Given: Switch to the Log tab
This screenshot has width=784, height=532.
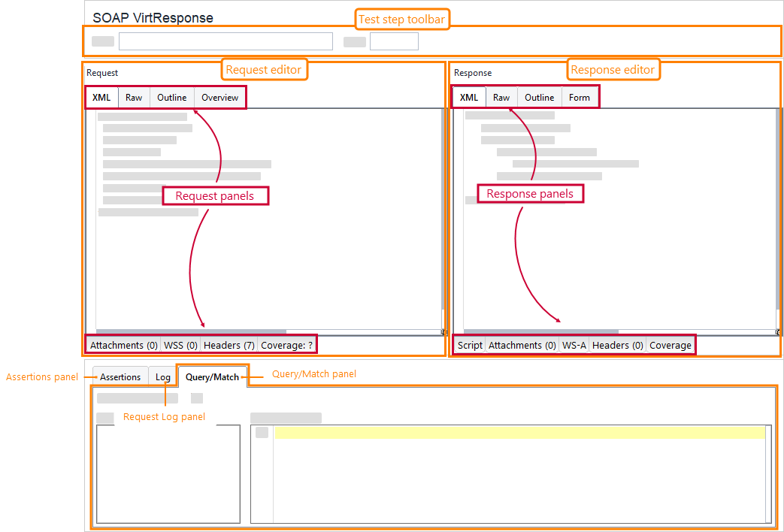Looking at the screenshot, I should pos(162,376).
